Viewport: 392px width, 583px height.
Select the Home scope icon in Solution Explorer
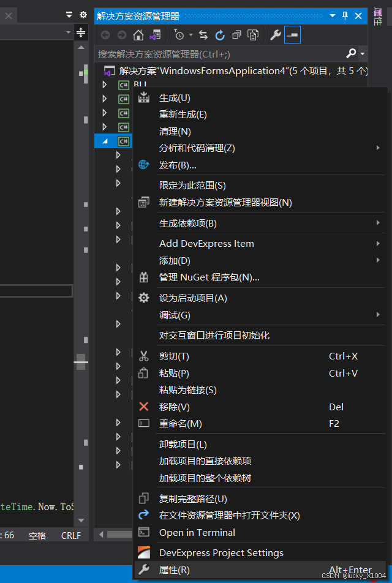pos(138,35)
